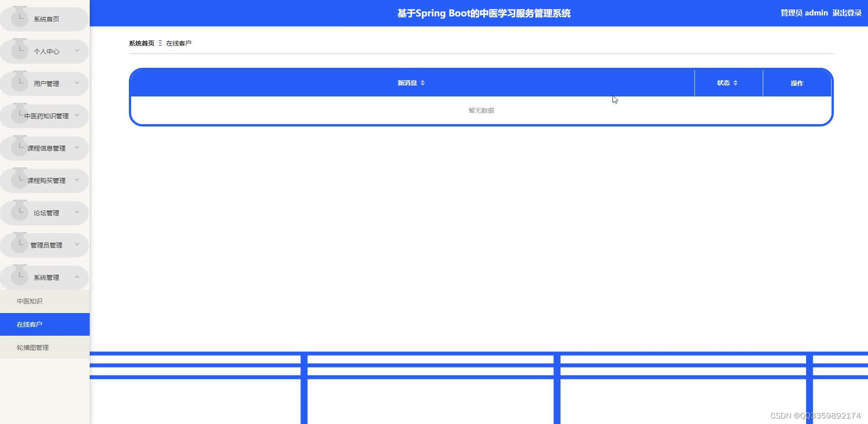Expand the 课程购买管理 chevron

[77, 180]
